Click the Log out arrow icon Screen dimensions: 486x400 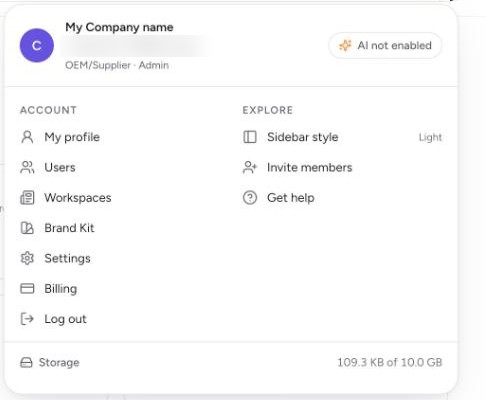(x=27, y=319)
